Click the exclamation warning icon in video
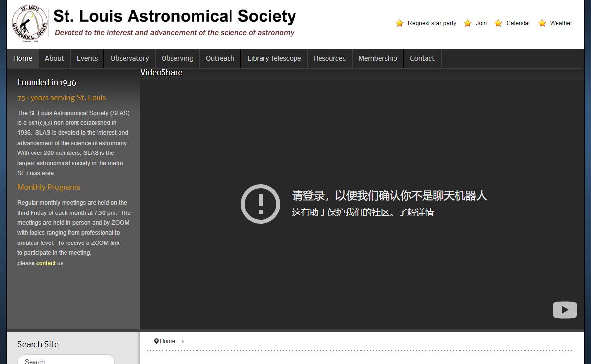The image size is (591, 364). point(260,204)
